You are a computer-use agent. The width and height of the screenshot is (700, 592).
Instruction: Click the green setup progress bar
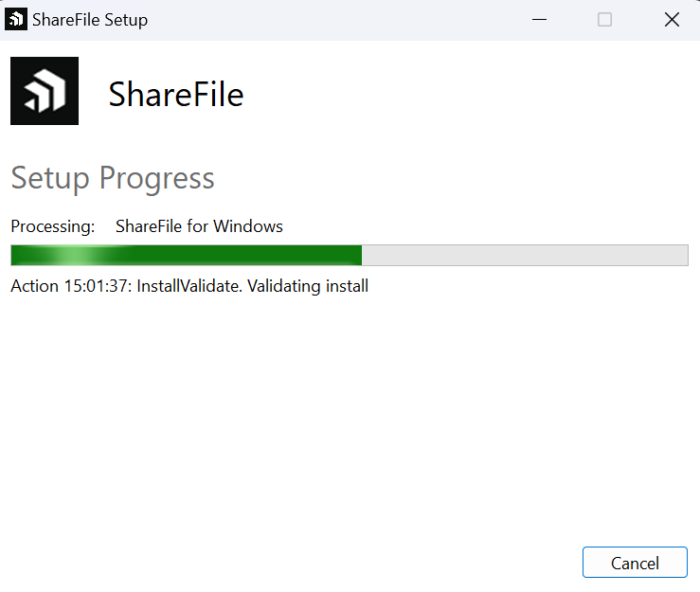coord(350,255)
